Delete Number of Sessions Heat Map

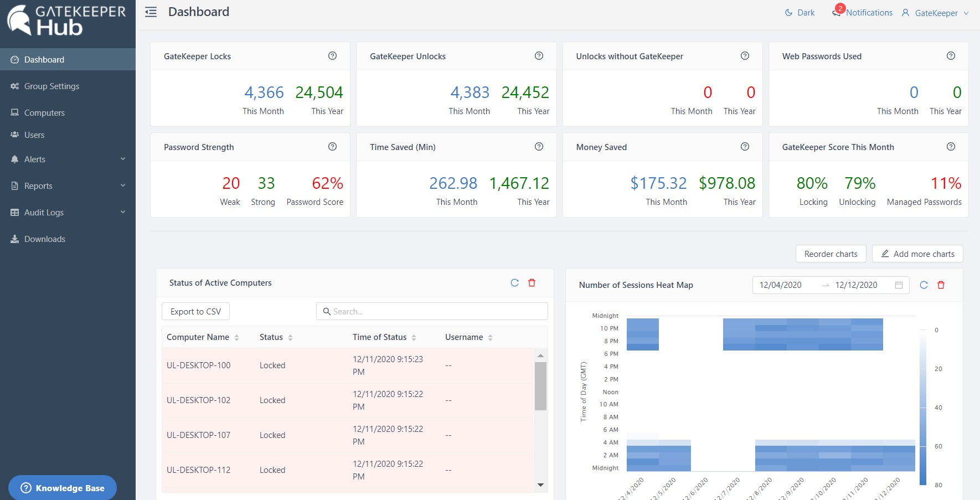coord(941,285)
